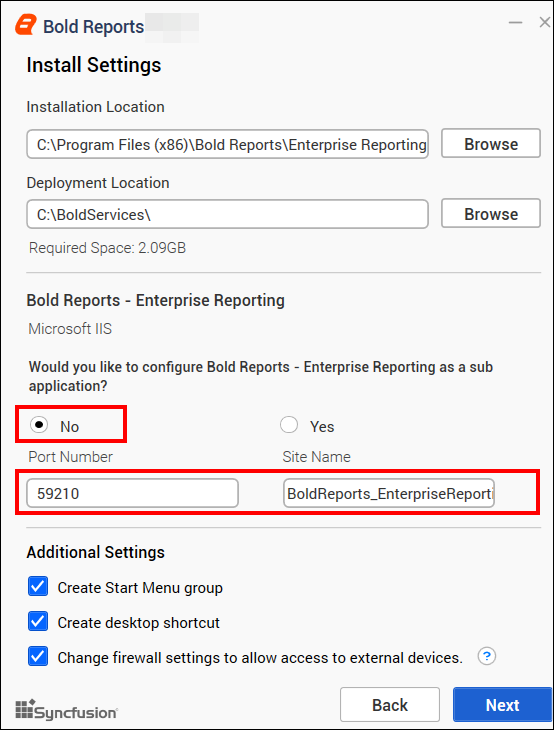Open the firewall settings help icon
554x730 pixels.
pyautogui.click(x=486, y=656)
